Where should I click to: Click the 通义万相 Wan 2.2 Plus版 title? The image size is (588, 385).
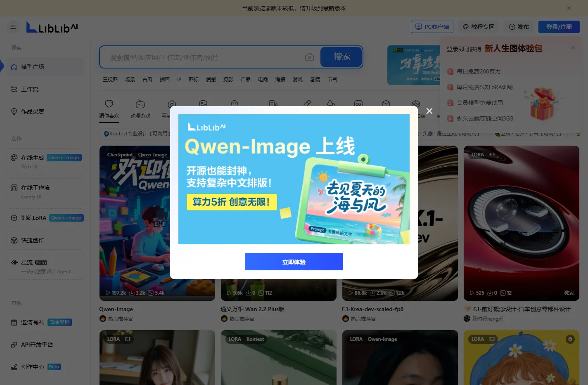(x=252, y=309)
